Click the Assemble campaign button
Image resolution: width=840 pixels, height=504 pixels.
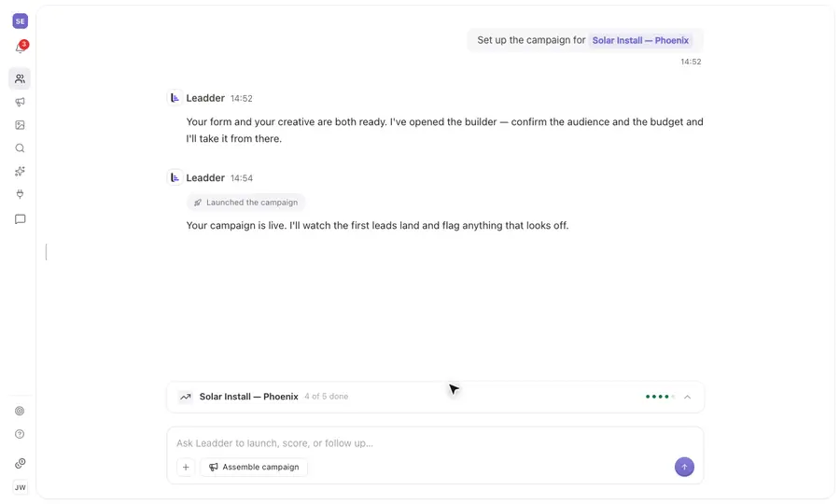254,467
